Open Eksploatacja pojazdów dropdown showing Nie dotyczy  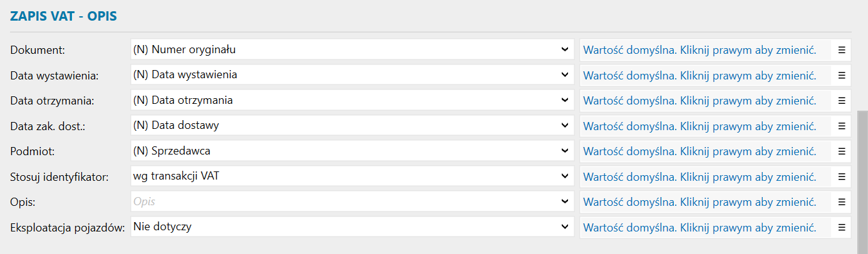coord(564,227)
